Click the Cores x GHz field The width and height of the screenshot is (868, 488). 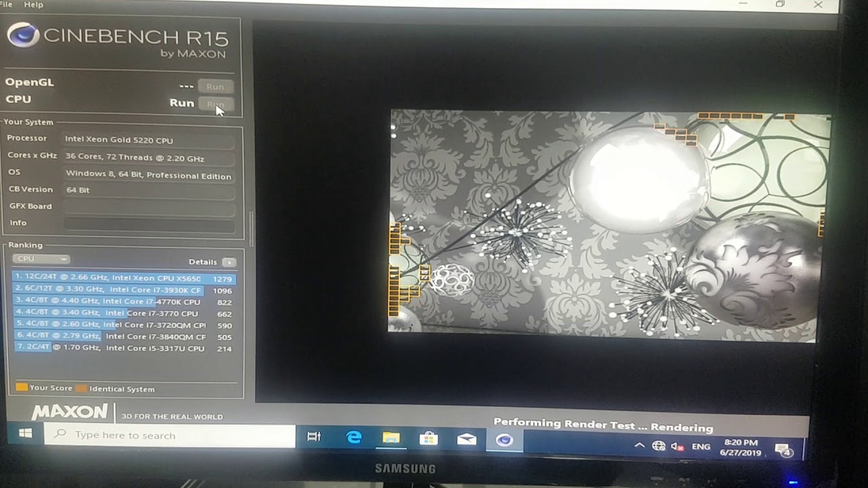tap(148, 158)
